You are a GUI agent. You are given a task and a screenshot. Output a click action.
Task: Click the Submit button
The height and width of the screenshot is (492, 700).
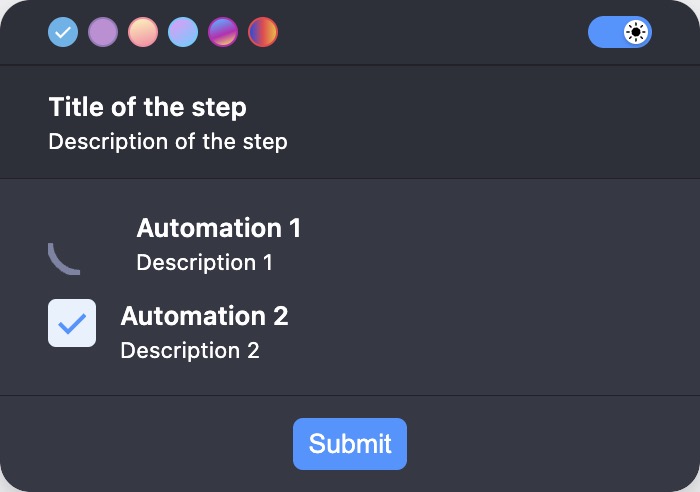click(x=350, y=444)
